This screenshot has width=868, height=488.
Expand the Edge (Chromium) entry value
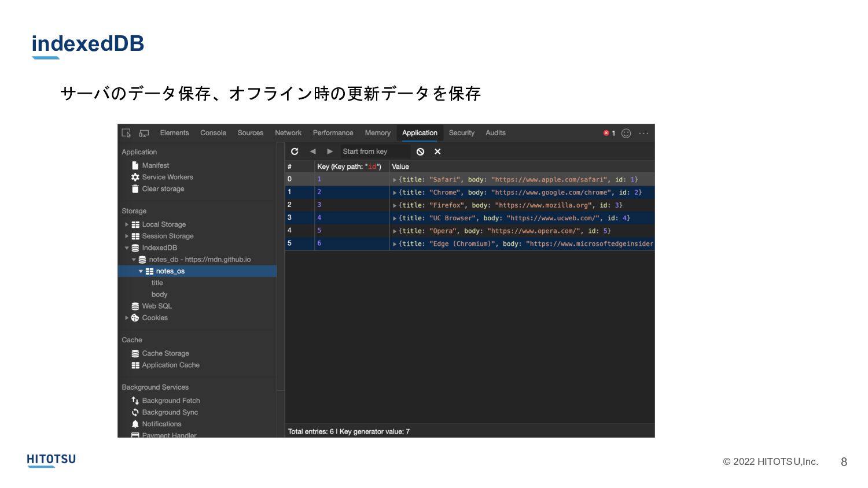coord(395,244)
